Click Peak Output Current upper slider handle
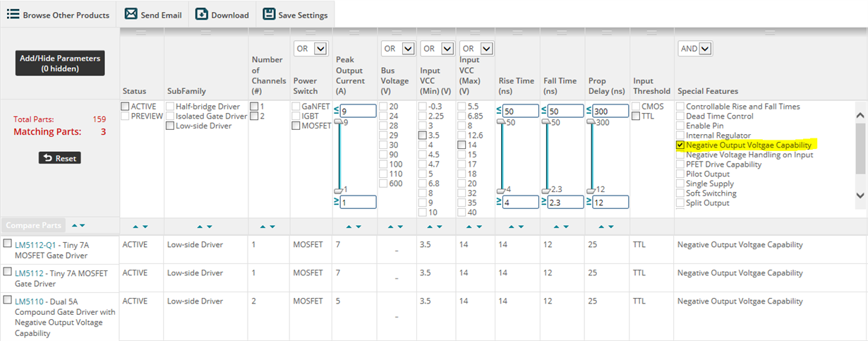 point(338,122)
